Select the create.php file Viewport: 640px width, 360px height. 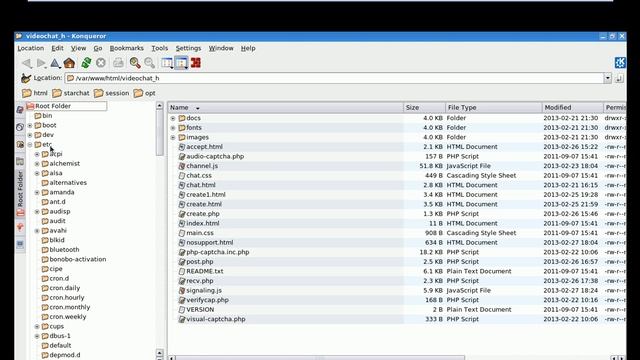click(203, 213)
